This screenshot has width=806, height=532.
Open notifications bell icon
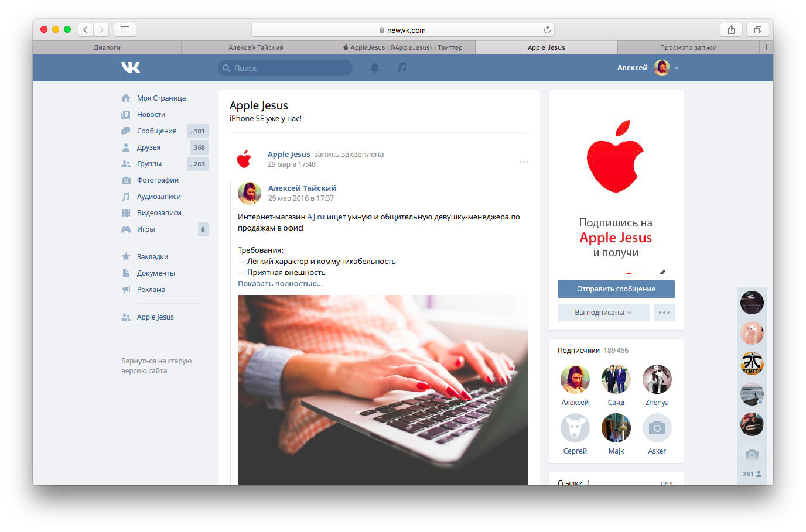coord(375,68)
